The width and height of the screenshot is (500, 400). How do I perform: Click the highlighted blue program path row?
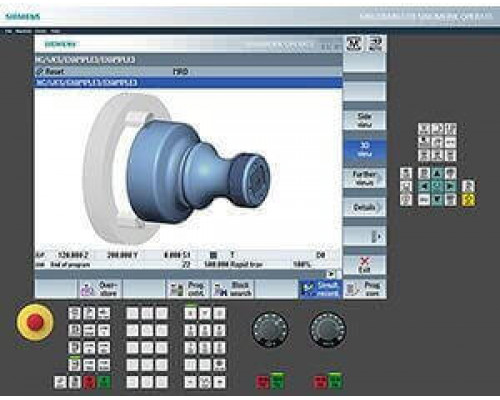[x=189, y=83]
